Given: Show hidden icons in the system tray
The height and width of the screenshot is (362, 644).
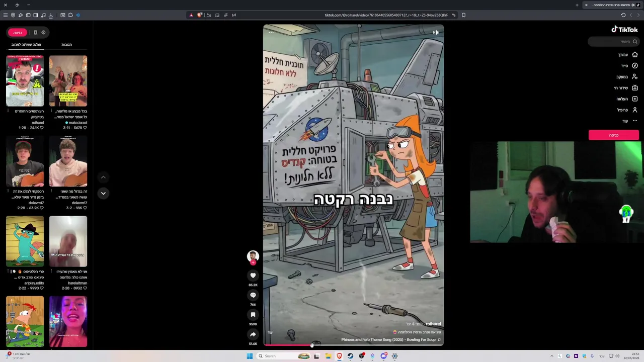Looking at the screenshot, I should pyautogui.click(x=551, y=356).
